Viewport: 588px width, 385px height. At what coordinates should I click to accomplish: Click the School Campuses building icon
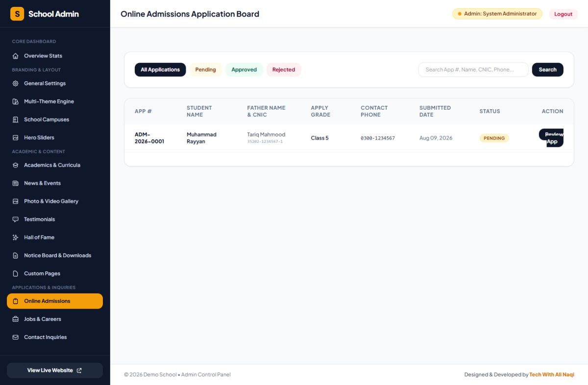(x=15, y=120)
